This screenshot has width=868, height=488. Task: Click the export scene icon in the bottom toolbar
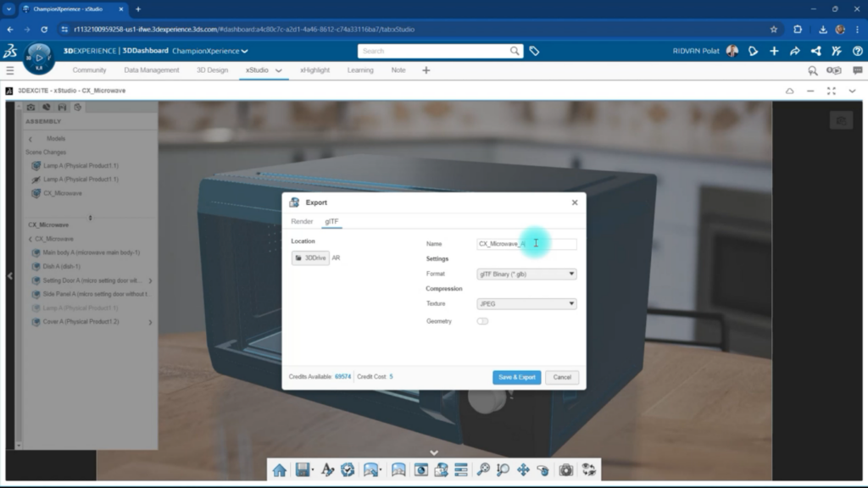441,470
